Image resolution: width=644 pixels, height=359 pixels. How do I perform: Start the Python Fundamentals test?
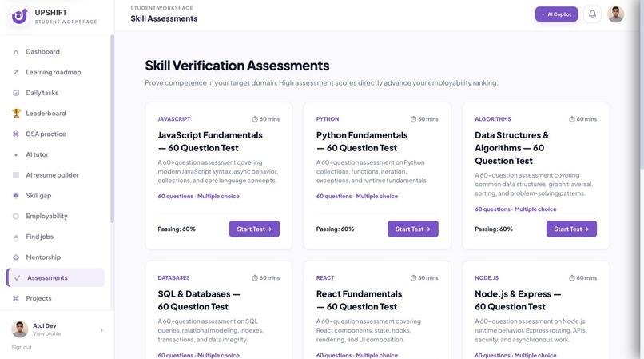(x=413, y=229)
